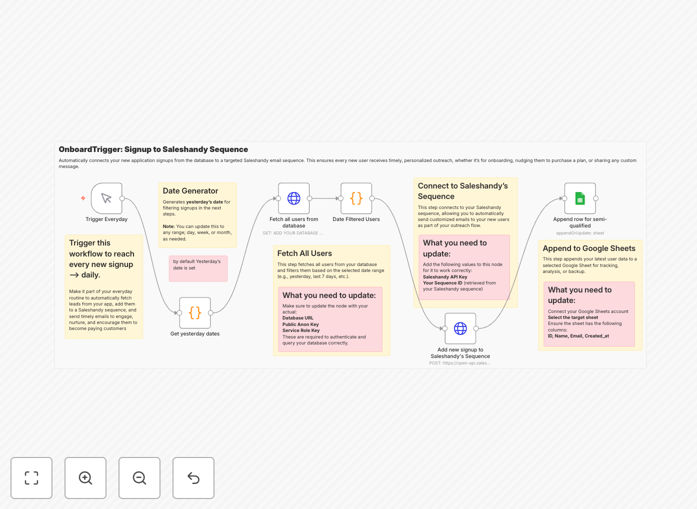This screenshot has width=697, height=509.
Task: Click the 'Service Role Key' text
Action: pyautogui.click(x=301, y=330)
